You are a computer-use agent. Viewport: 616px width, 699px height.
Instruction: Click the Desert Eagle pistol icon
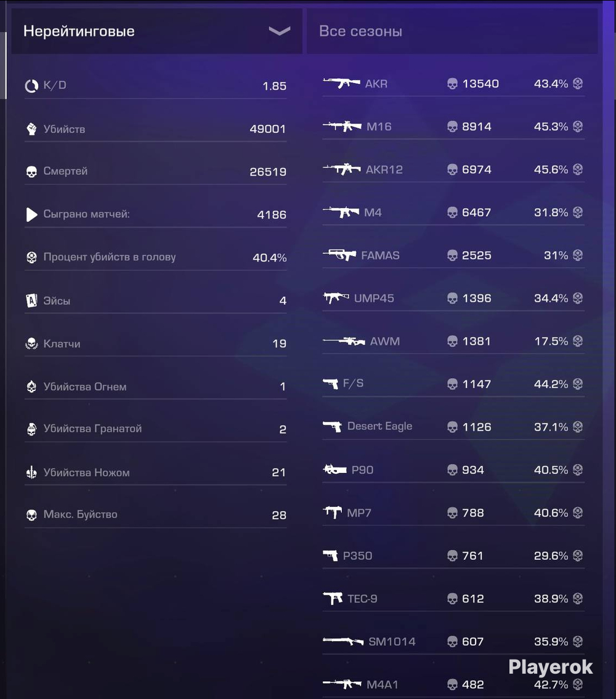(332, 427)
